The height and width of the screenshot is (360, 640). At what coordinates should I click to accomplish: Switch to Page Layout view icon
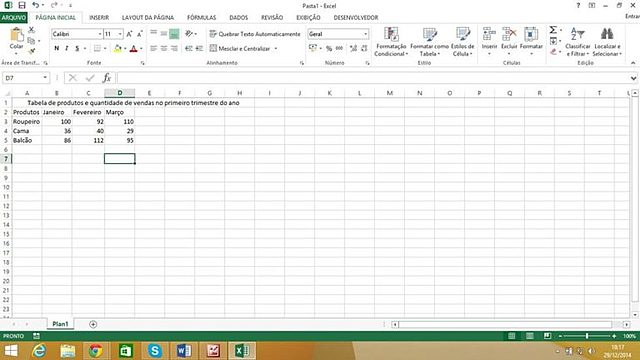click(x=529, y=336)
